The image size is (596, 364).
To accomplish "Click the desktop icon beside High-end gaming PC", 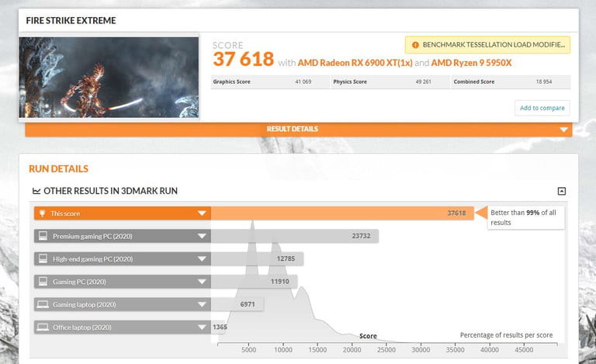I will pos(43,258).
